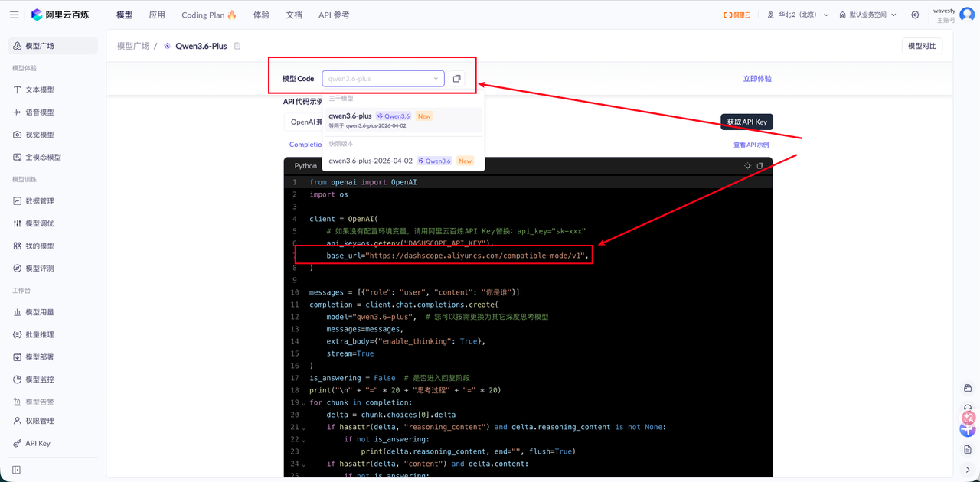Image resolution: width=980 pixels, height=482 pixels.
Task: Go to 应用 top navigation tab
Action: coord(157,15)
